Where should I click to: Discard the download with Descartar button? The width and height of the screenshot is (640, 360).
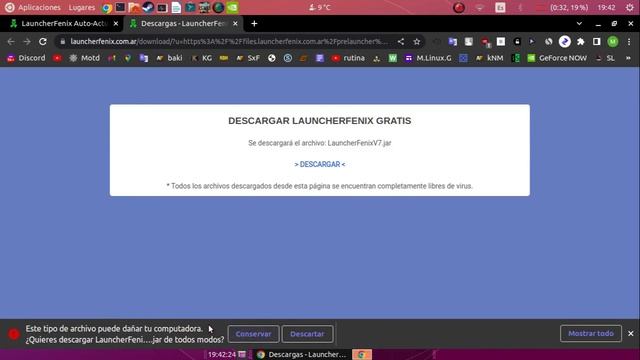(x=307, y=334)
